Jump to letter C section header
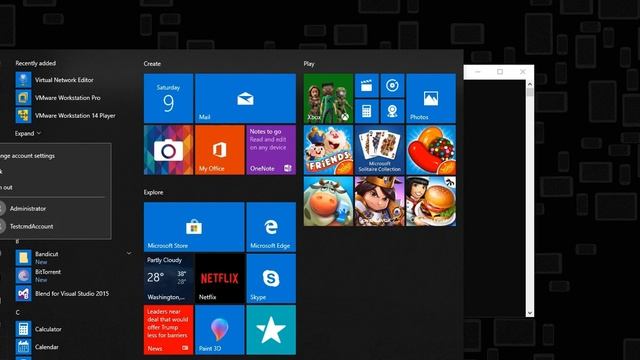 (18, 312)
